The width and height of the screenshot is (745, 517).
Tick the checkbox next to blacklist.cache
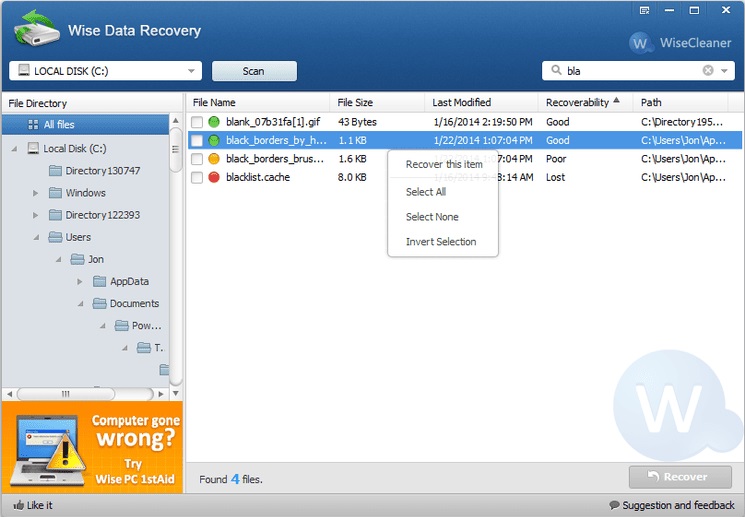point(197,177)
